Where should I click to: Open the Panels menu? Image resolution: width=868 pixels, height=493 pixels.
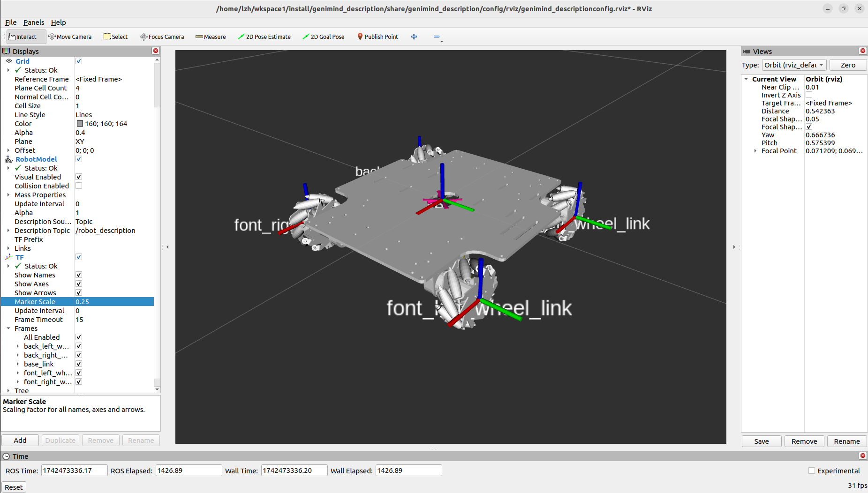[x=34, y=22]
